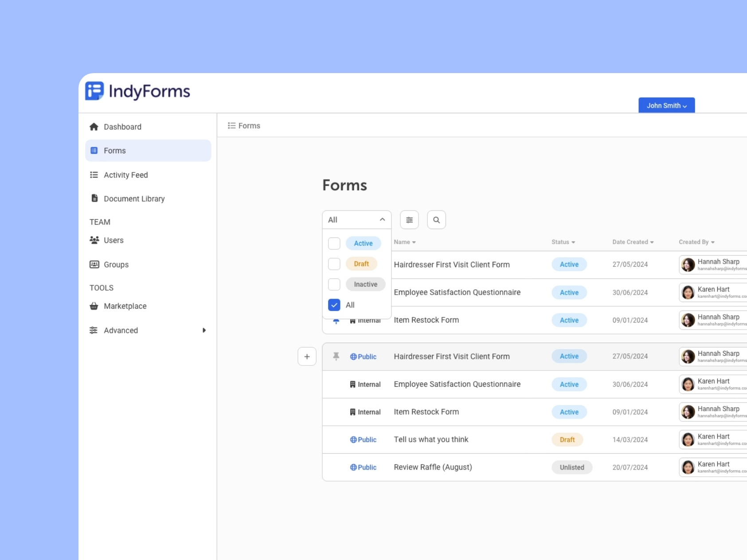Open the Document Library document icon
The width and height of the screenshot is (747, 560).
pos(94,198)
